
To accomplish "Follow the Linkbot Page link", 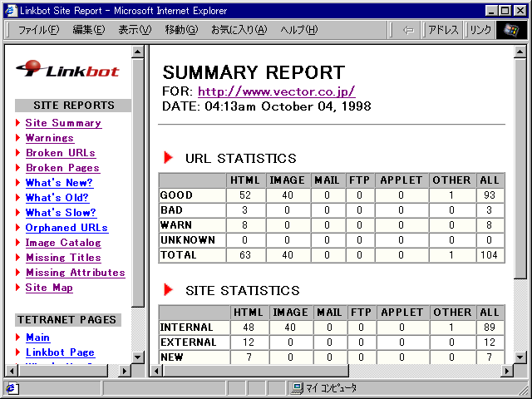I will (x=60, y=352).
